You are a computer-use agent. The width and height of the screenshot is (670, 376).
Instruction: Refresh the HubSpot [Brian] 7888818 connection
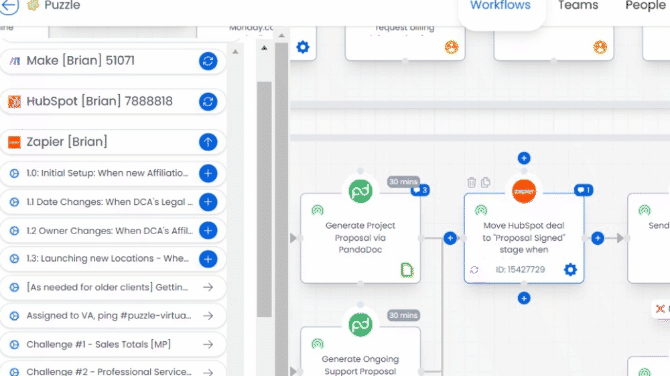point(208,102)
